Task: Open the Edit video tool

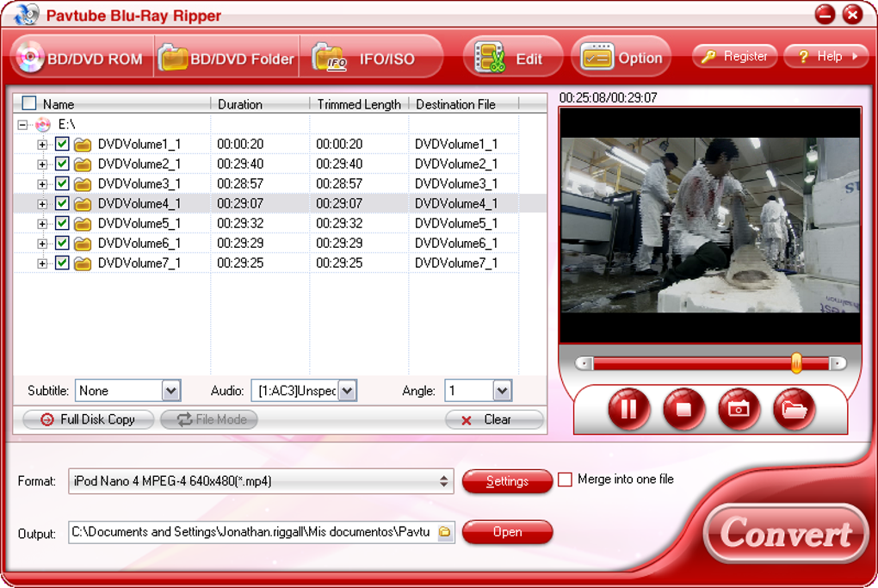Action: pos(512,58)
